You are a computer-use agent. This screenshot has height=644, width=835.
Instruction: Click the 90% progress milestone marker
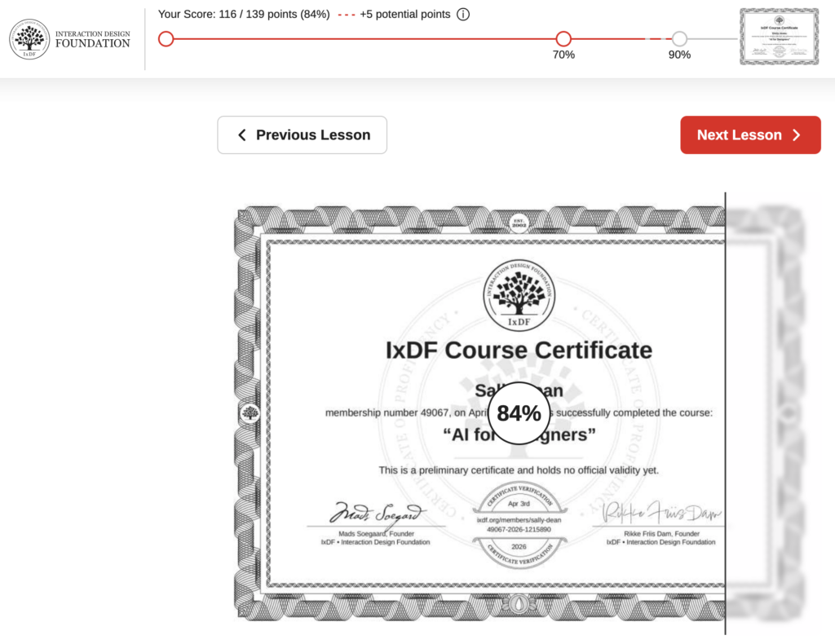coord(679,38)
